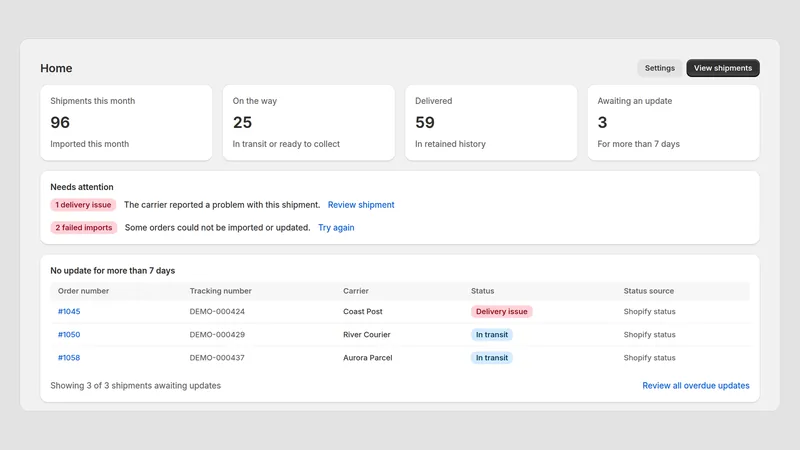Screen dimensions: 800x450
Task: Click the orders could not be imported message
Action: (x=217, y=228)
